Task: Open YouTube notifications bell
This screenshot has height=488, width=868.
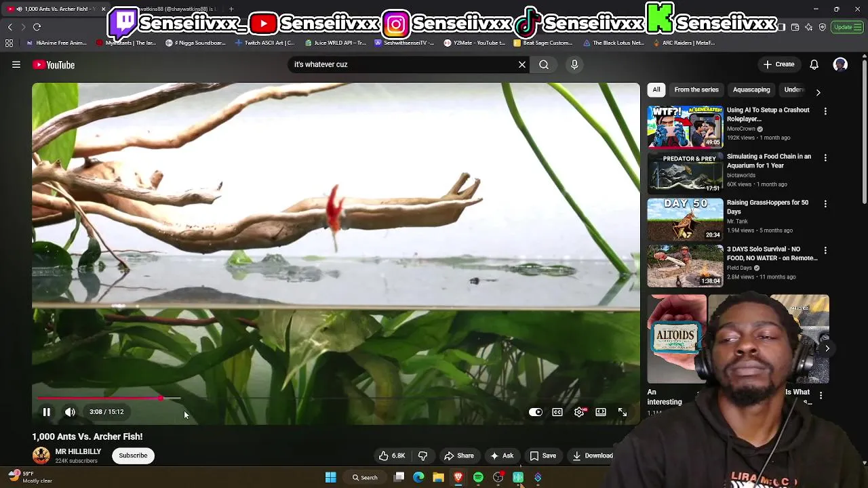Action: pyautogui.click(x=814, y=64)
